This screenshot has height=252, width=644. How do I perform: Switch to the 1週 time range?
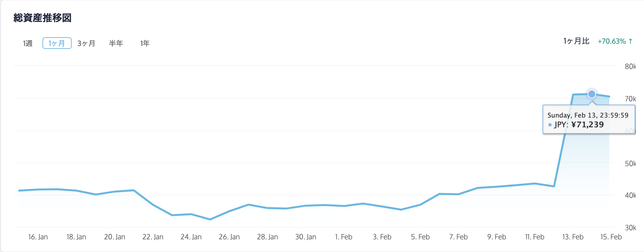pyautogui.click(x=28, y=43)
